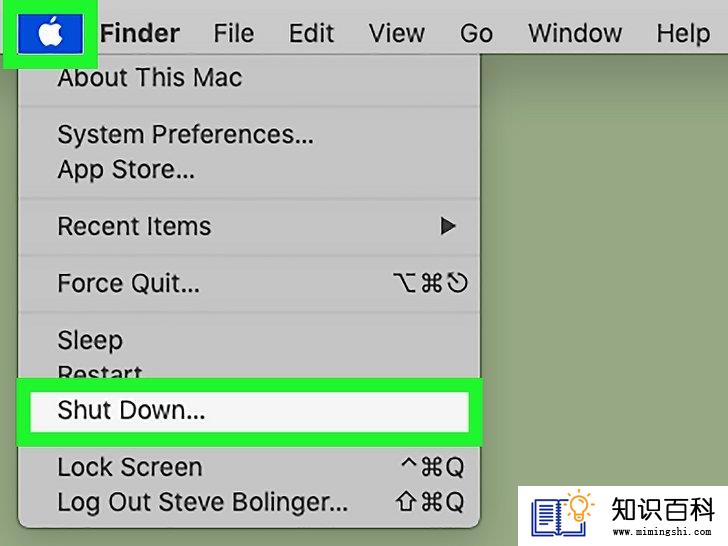Click the Lock Screen shortcut symbols
Screen dimensions: 728x546
tap(432, 467)
